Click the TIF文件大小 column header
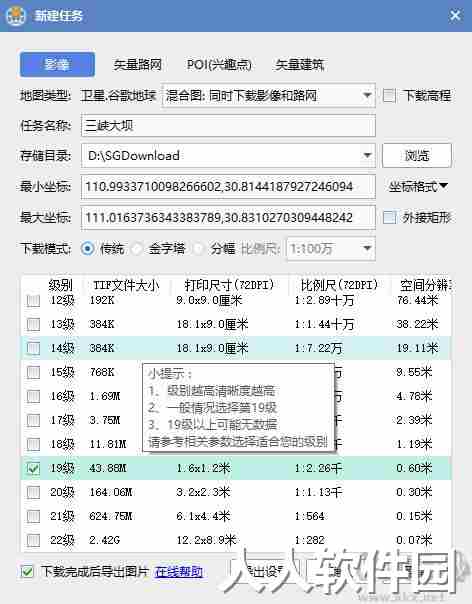This screenshot has width=472, height=604. (126, 285)
